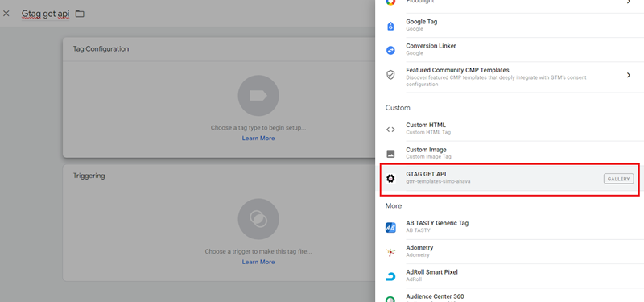The width and height of the screenshot is (644, 302).
Task: Click 'Choose a trigger to make this tag fire...' text
Action: [x=258, y=251]
